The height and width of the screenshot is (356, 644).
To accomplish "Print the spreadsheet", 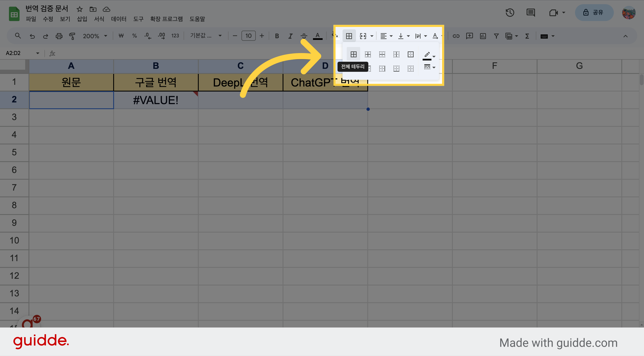I will pyautogui.click(x=59, y=36).
